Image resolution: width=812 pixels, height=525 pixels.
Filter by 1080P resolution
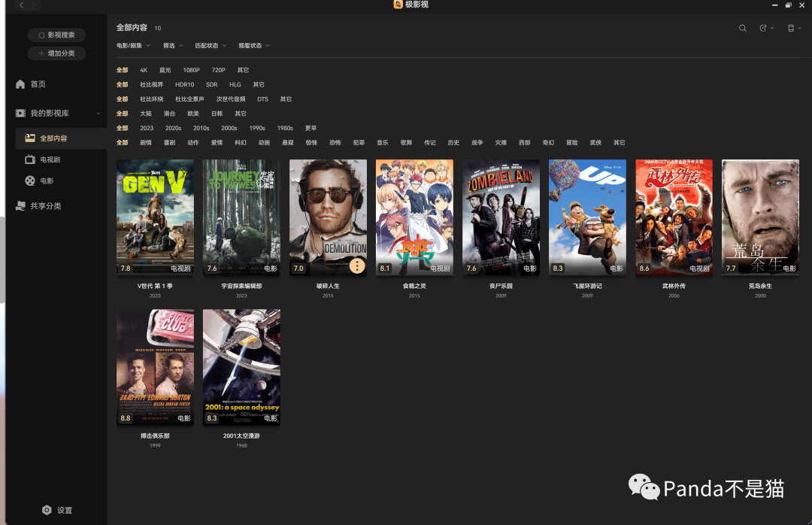coord(191,70)
